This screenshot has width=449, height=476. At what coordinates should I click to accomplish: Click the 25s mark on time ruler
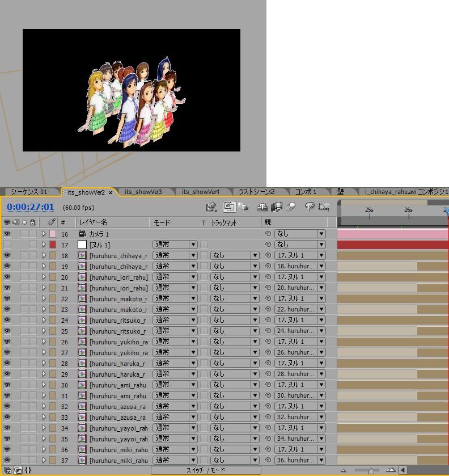[x=369, y=210]
